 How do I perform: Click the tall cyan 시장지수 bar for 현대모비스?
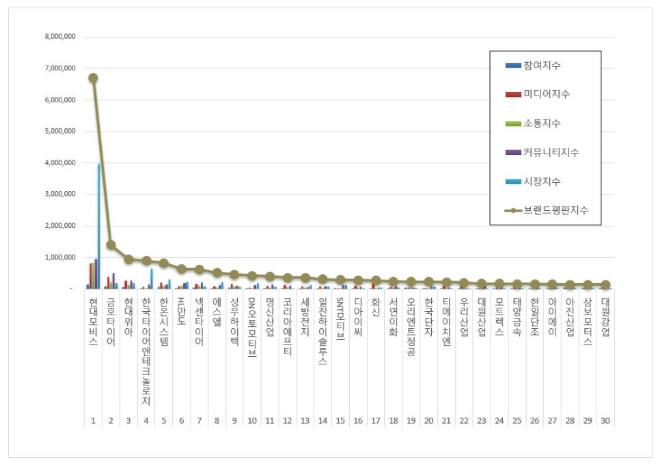coord(98,226)
